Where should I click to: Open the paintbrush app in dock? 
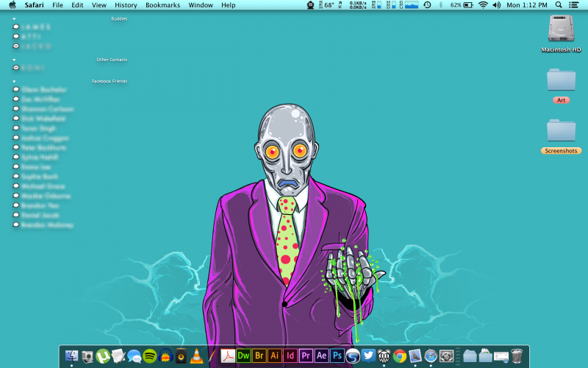(212, 355)
